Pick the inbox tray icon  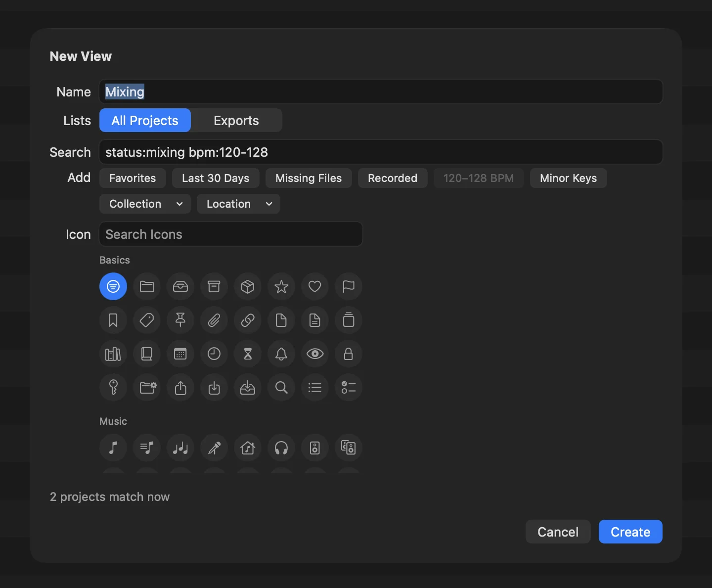pos(180,286)
